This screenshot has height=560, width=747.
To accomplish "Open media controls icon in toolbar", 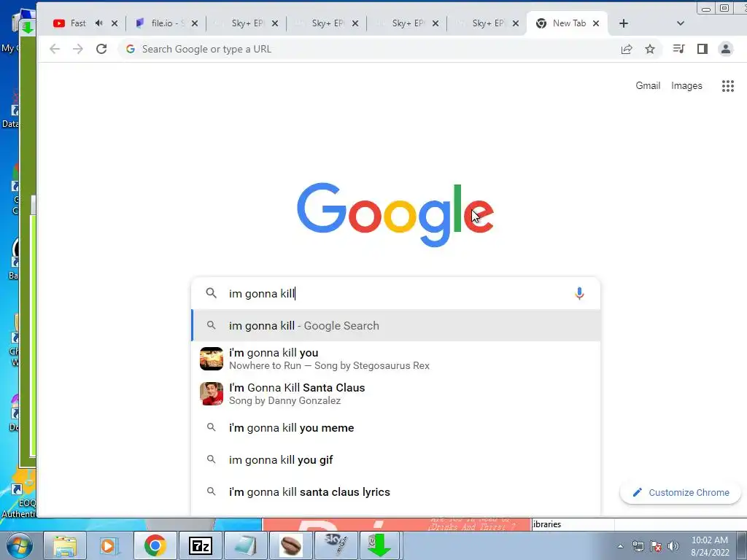I will pos(678,49).
